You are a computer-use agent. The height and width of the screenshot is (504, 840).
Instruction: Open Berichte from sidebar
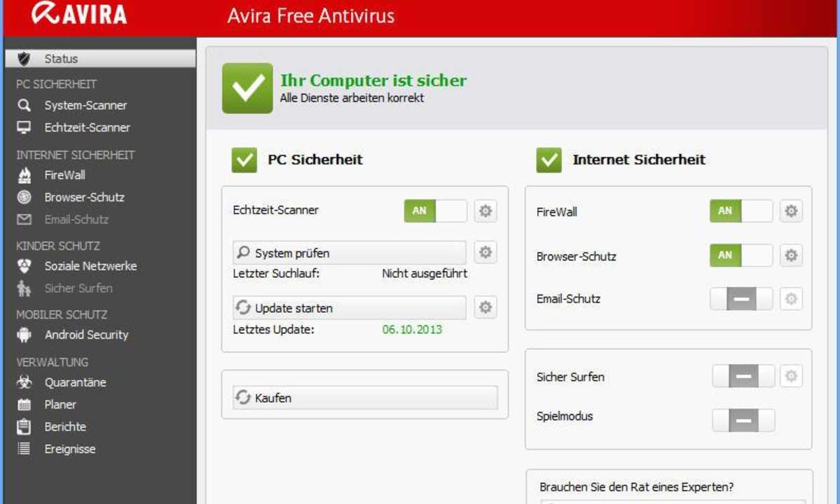click(x=65, y=426)
